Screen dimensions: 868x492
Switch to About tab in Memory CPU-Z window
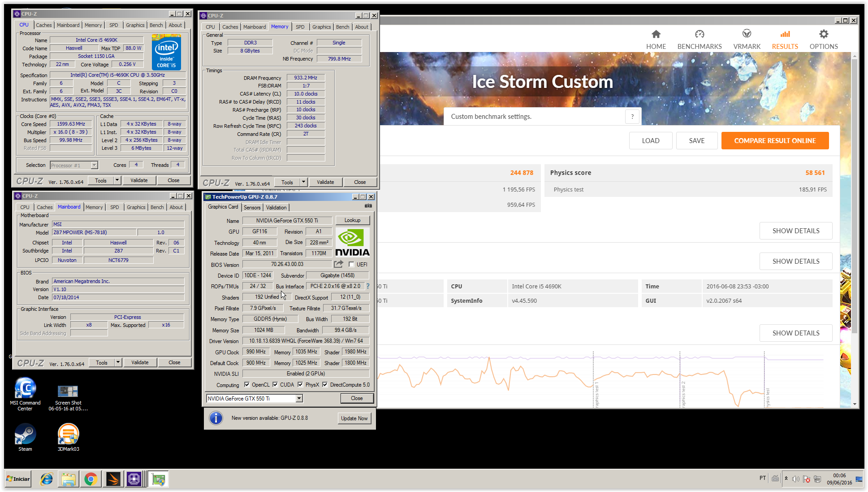pos(362,27)
